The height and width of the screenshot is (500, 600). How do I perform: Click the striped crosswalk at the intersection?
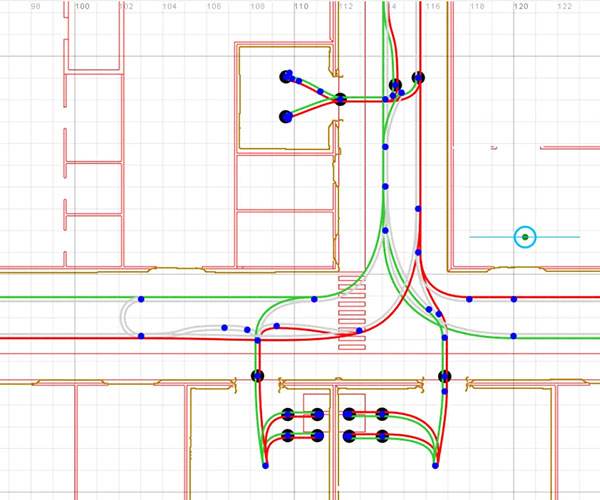click(353, 315)
